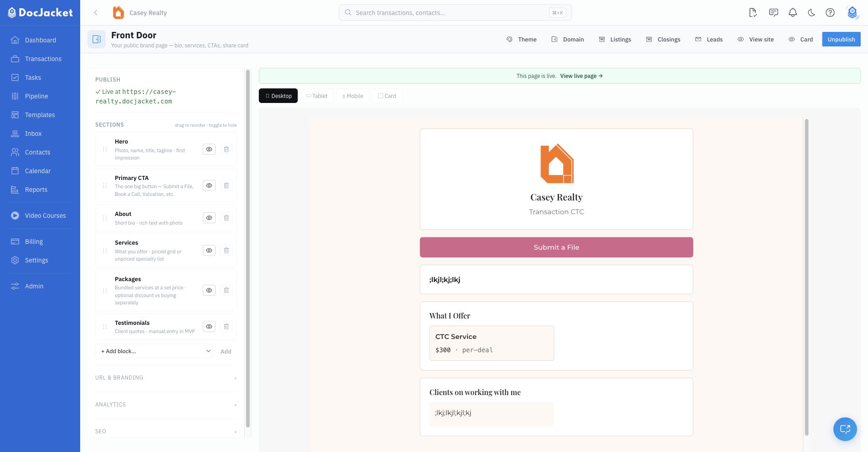Delete the Primary CTA section
The width and height of the screenshot is (868, 452).
point(226,185)
